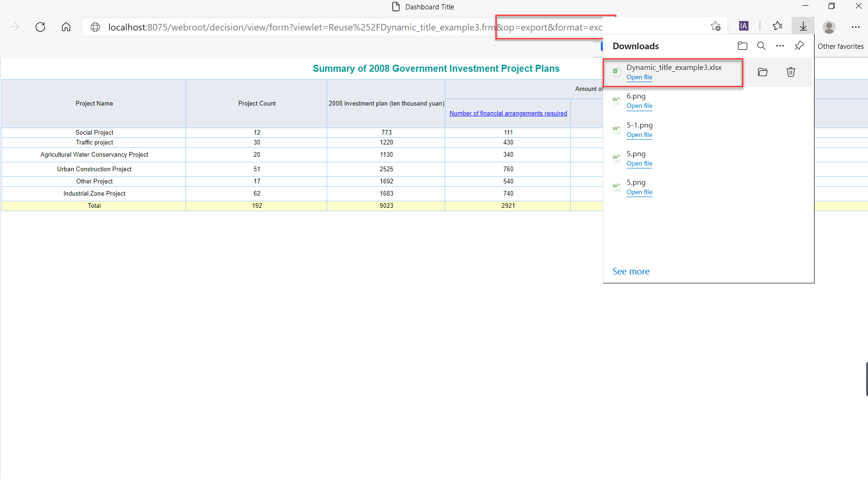868x479 pixels.
Task: Show Dynamic_title_example3.xlsx in folder
Action: [x=763, y=72]
